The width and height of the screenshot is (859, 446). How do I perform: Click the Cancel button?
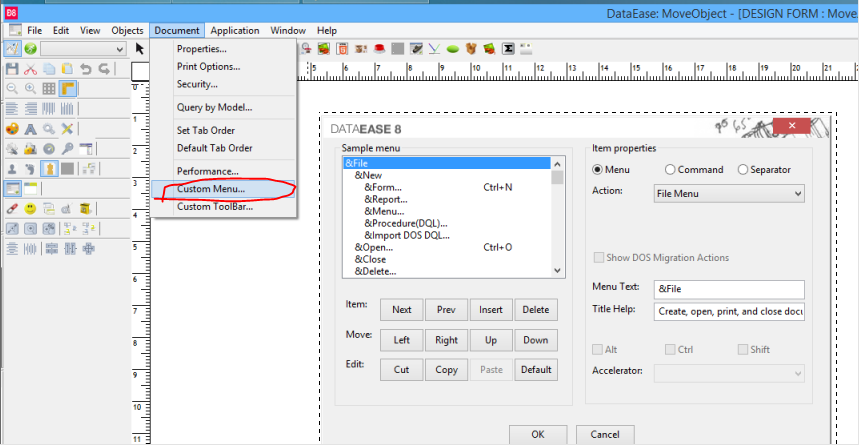point(605,434)
